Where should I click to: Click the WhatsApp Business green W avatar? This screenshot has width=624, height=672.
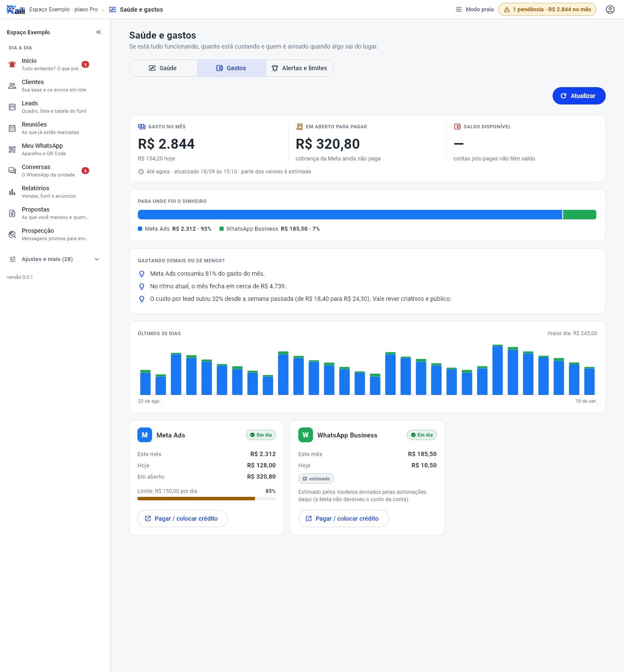pos(305,435)
